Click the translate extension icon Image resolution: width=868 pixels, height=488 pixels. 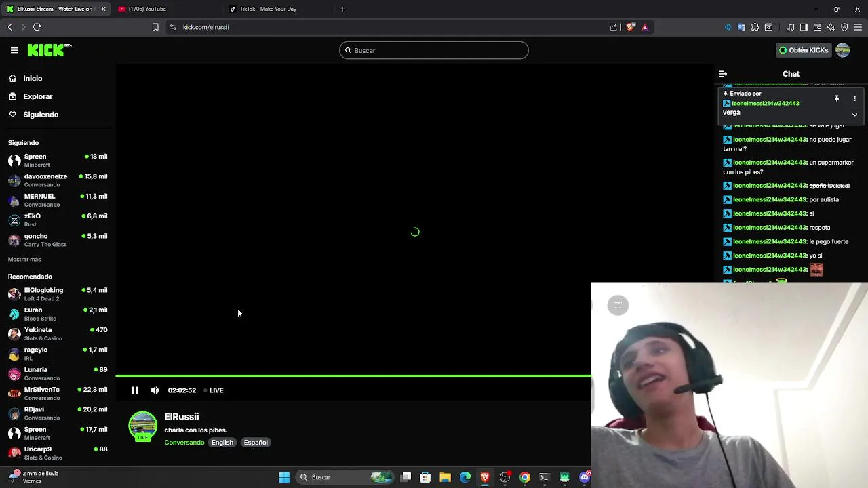(741, 27)
